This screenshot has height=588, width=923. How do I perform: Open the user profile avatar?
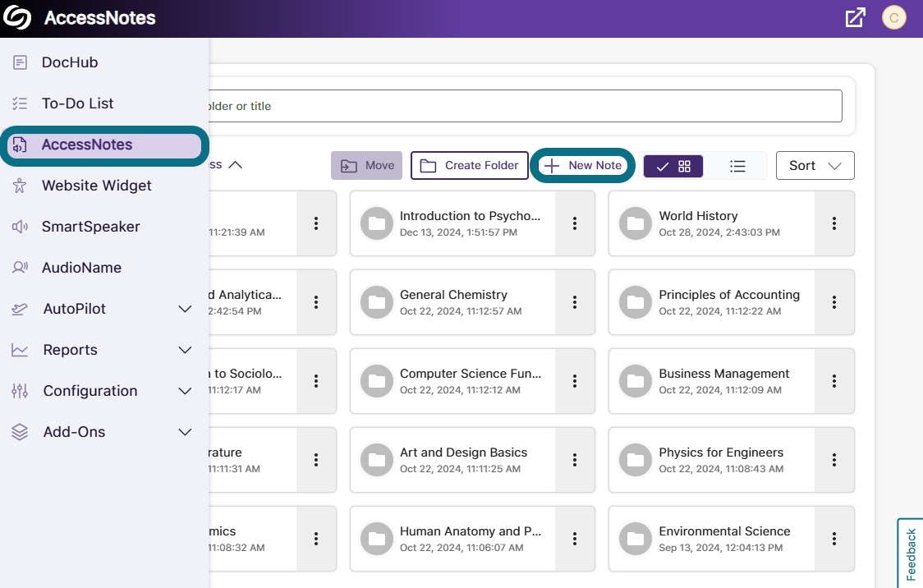pos(893,18)
